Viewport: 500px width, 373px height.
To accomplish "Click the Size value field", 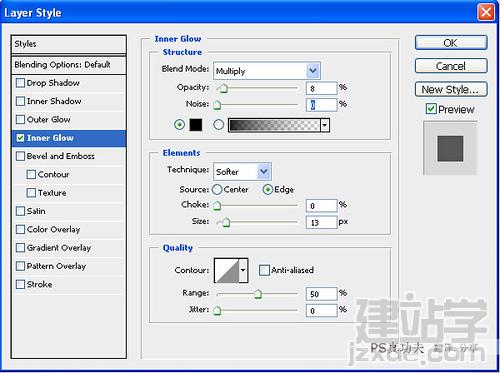I will coord(322,222).
